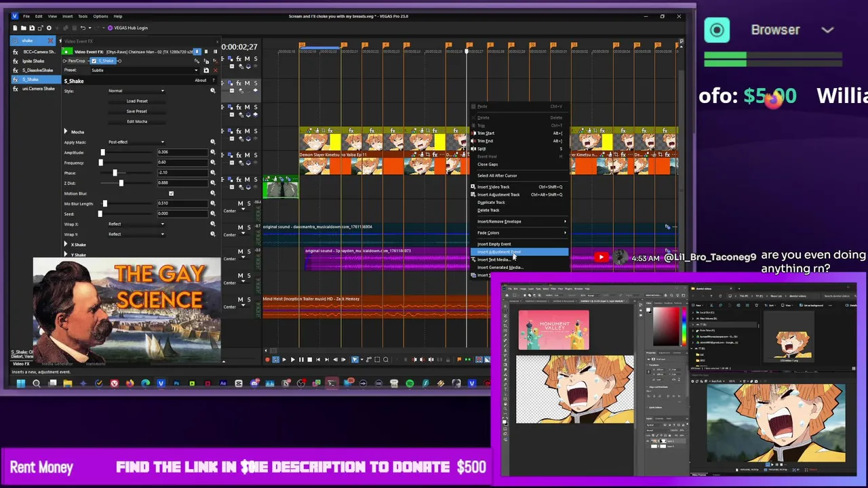868x488 pixels.
Task: Open After Effects from the taskbar
Action: pos(223,384)
